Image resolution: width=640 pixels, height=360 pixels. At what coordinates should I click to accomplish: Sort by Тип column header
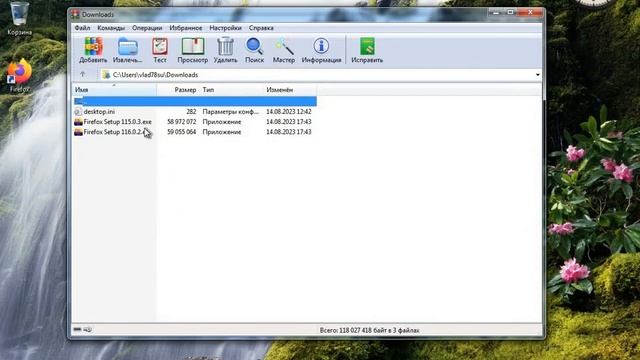(x=231, y=90)
